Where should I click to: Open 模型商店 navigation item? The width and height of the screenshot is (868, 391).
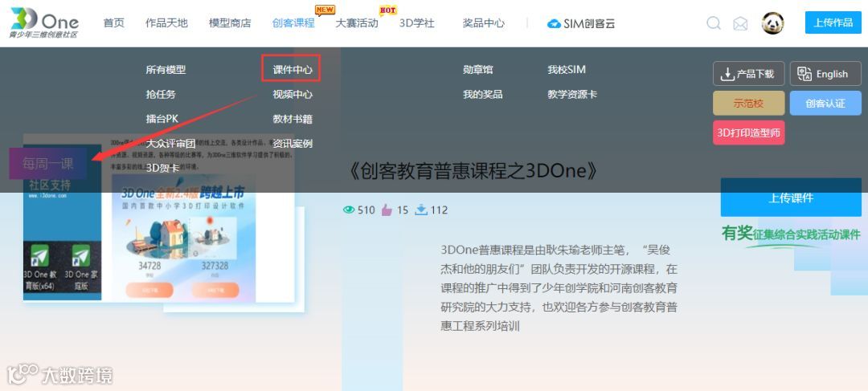pyautogui.click(x=230, y=23)
